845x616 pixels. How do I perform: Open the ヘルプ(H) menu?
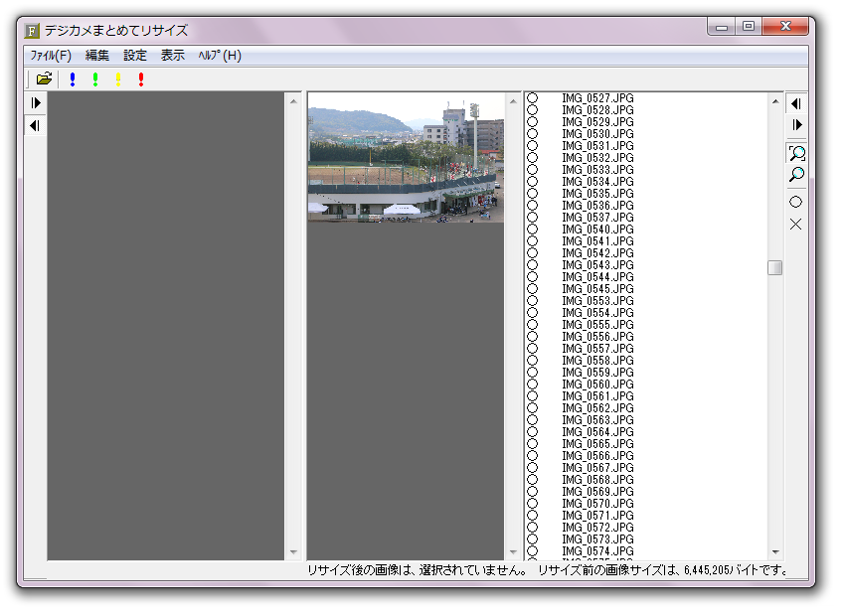click(x=220, y=56)
